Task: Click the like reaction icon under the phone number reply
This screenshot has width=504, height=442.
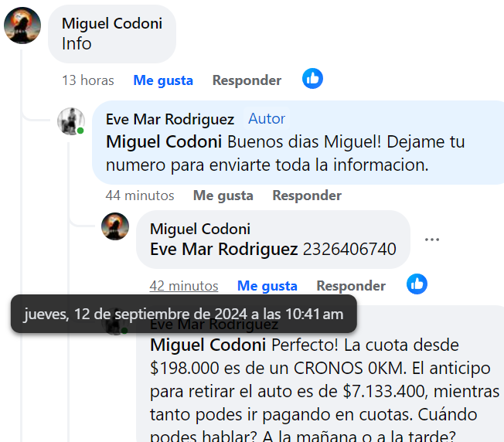Action: click(x=417, y=284)
